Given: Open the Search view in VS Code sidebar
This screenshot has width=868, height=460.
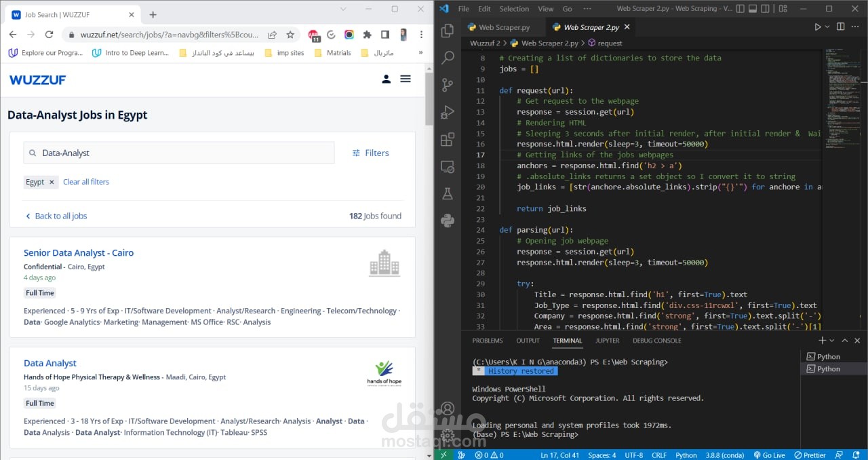Looking at the screenshot, I should (448, 58).
